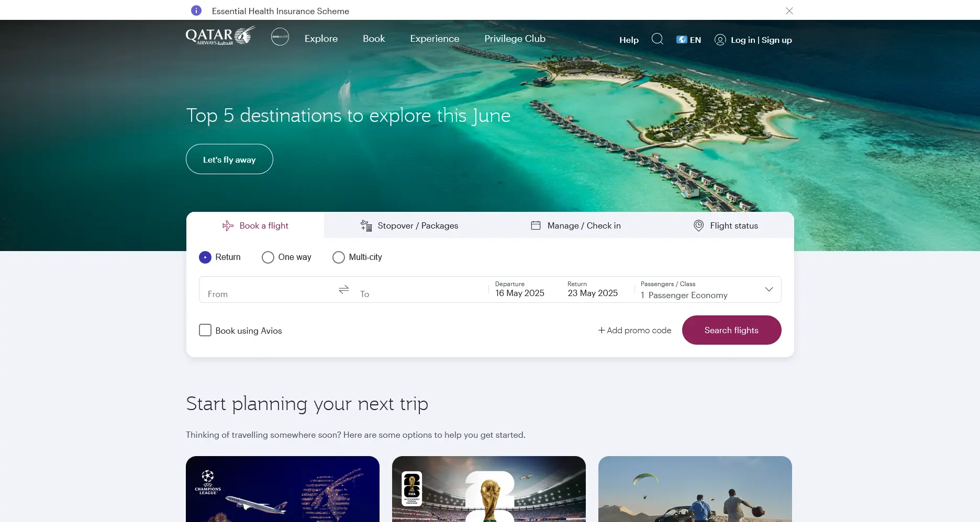Click the Add promo code link
This screenshot has width=980, height=522.
[x=634, y=330]
